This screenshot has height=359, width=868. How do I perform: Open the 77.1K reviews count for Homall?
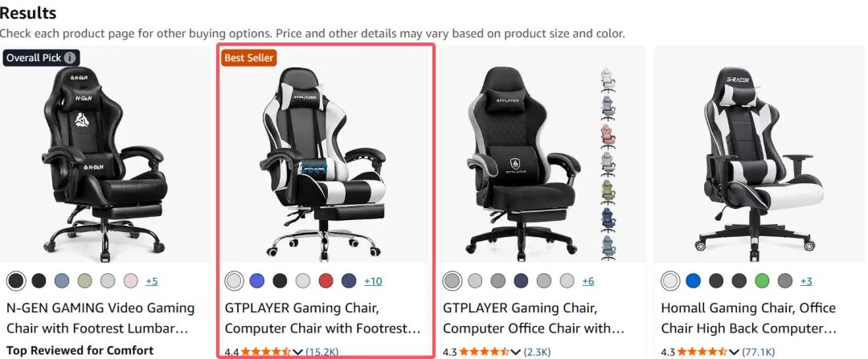(x=759, y=352)
